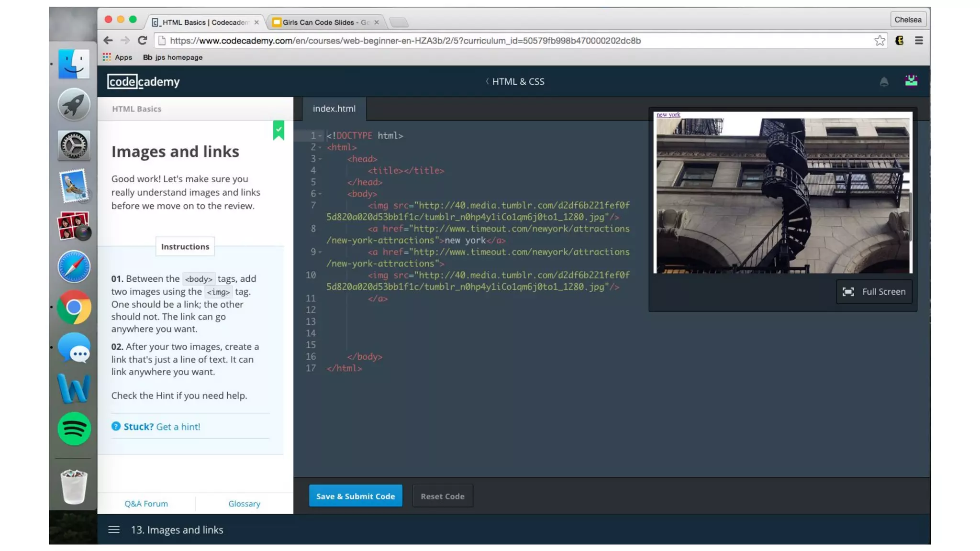The width and height of the screenshot is (980, 551).
Task: Collapse the body tag fold arrow
Action: [x=320, y=194]
